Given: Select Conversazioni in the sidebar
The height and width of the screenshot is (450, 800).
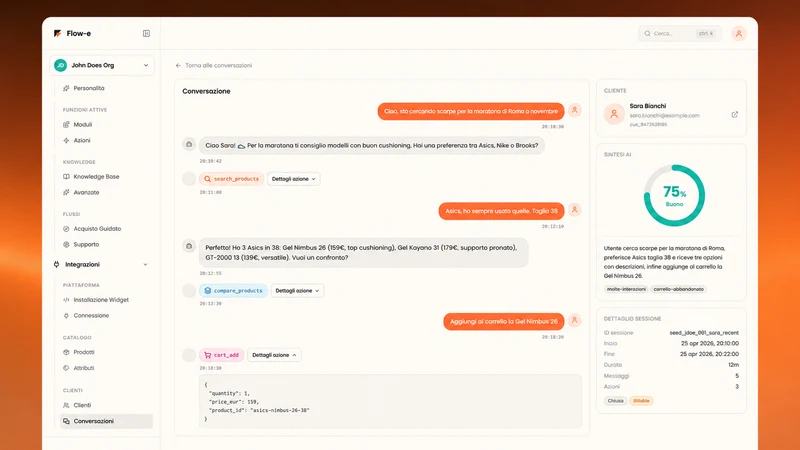Looking at the screenshot, I should [106, 421].
